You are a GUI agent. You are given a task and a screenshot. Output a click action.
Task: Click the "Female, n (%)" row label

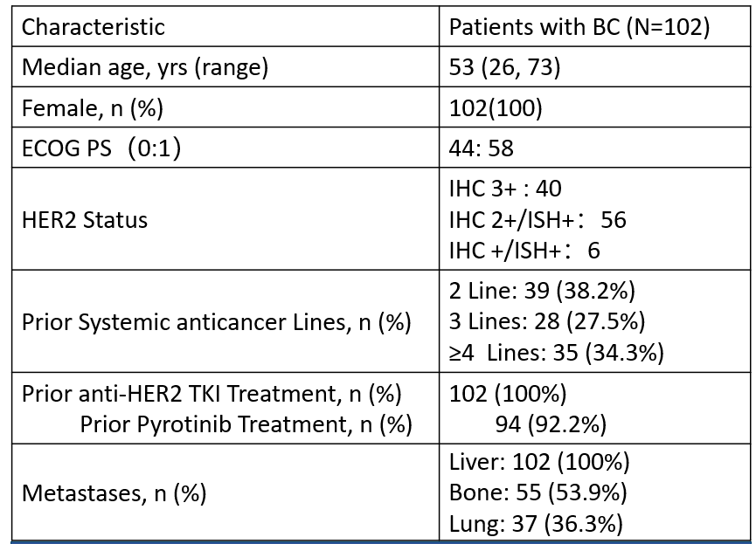[93, 108]
